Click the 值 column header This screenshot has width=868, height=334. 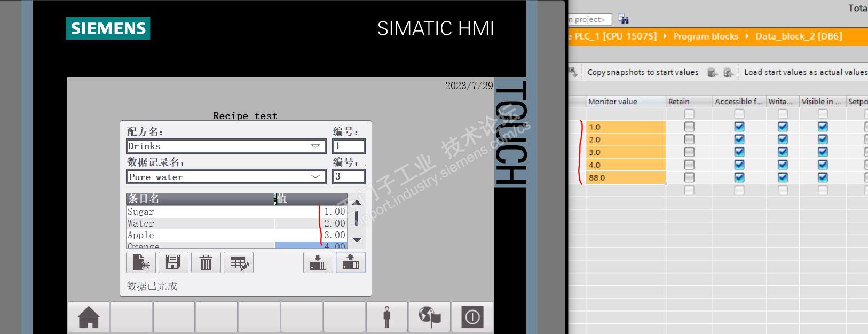pyautogui.click(x=311, y=199)
